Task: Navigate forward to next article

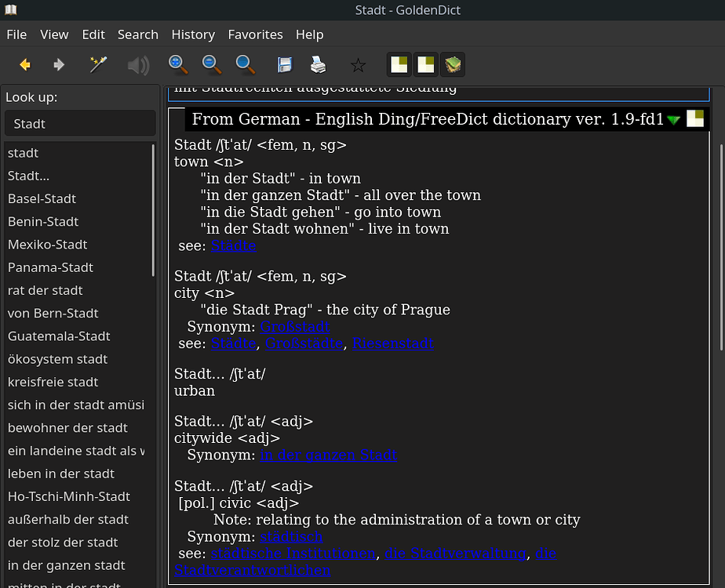Action: [x=59, y=65]
